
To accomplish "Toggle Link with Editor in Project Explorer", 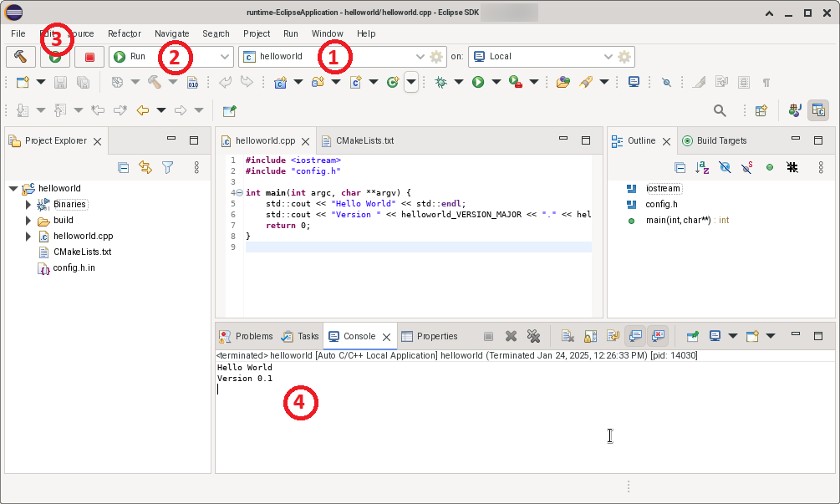I will point(145,168).
